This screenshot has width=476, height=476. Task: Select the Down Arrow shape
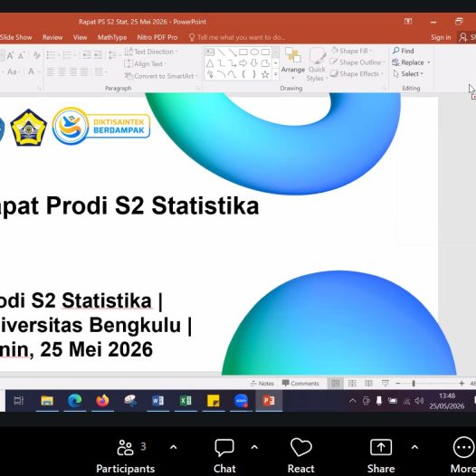tap(254, 63)
